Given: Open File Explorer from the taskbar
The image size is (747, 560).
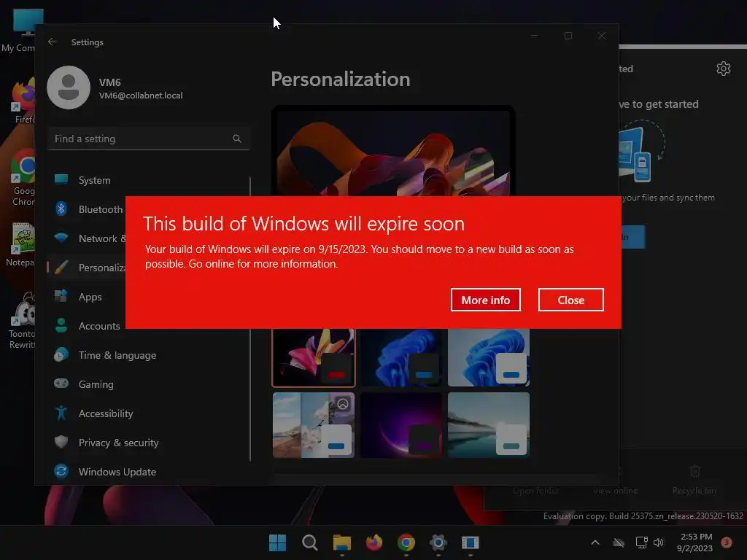Looking at the screenshot, I should click(x=341, y=542).
